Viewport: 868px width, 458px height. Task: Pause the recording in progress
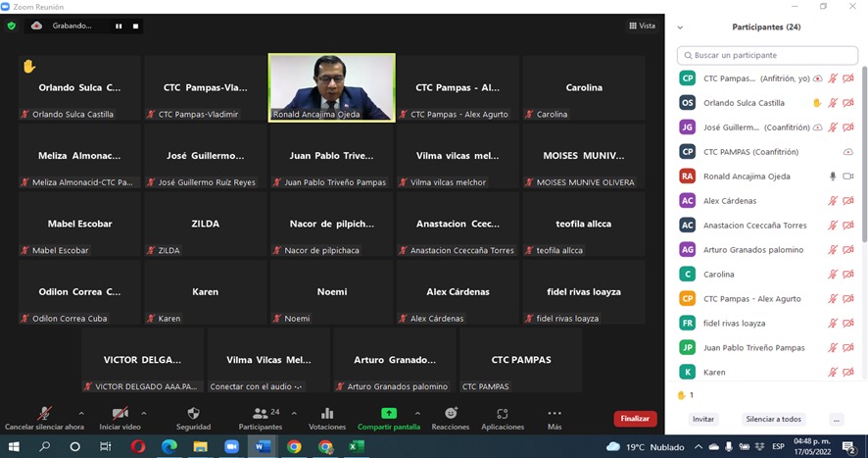click(x=119, y=26)
